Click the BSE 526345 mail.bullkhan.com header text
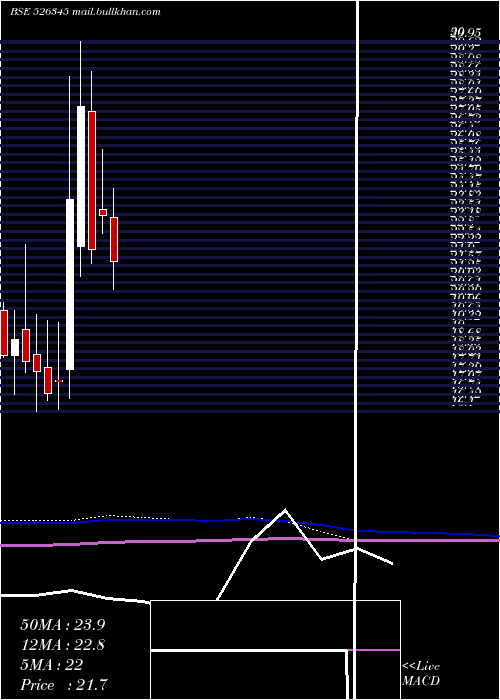Viewport: 500px width, 700px height. (85, 12)
